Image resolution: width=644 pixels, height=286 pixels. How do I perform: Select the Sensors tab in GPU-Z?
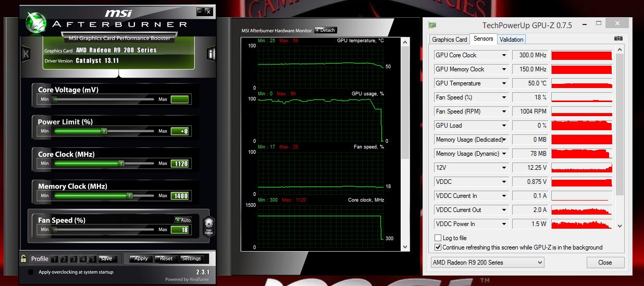(483, 39)
